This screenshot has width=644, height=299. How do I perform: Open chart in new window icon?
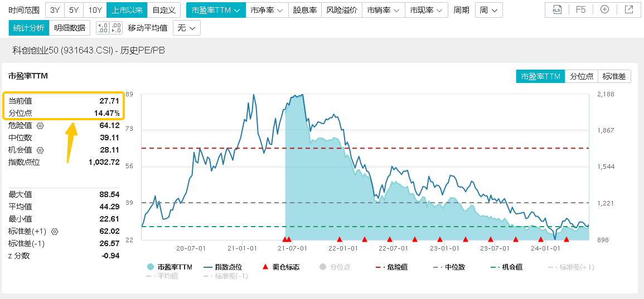[629, 9]
